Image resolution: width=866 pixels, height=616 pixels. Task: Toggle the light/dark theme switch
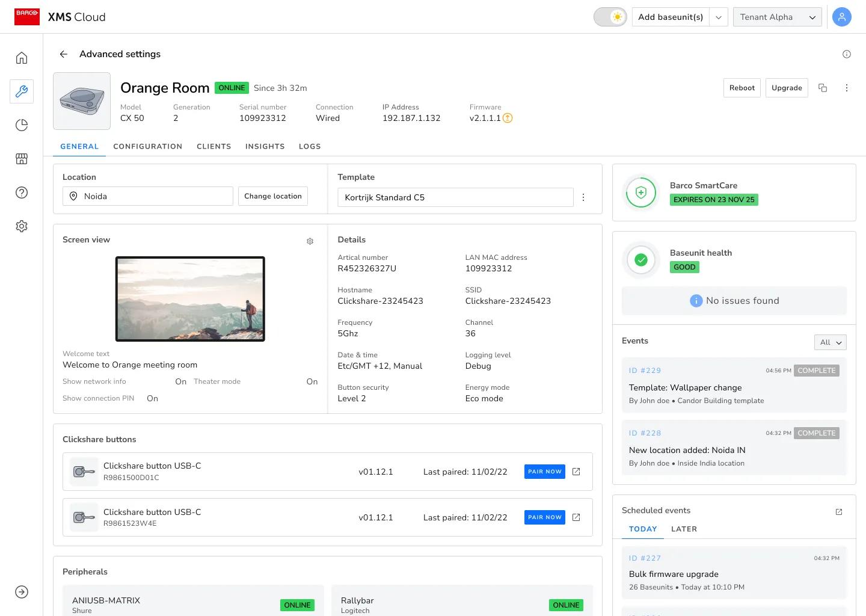[x=610, y=17]
